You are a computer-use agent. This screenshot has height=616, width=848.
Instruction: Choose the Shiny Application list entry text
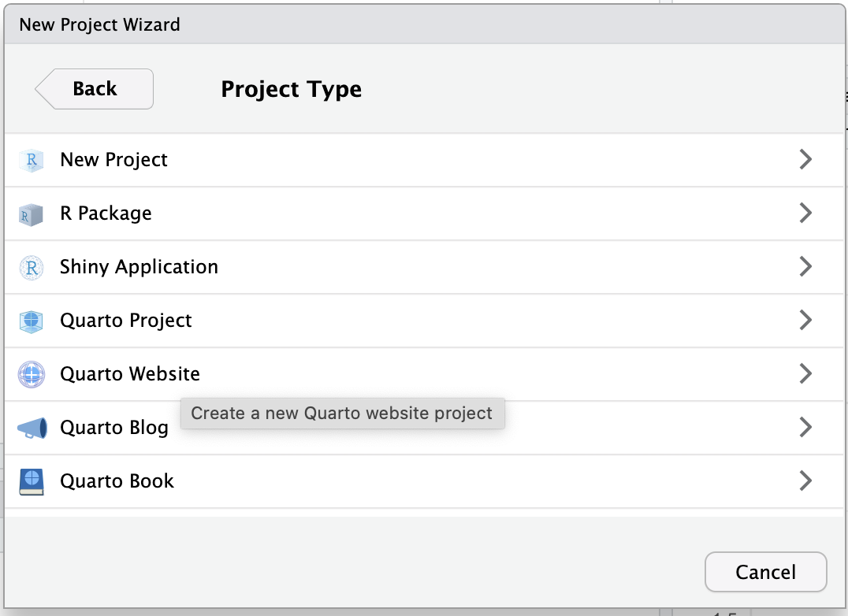tap(139, 267)
